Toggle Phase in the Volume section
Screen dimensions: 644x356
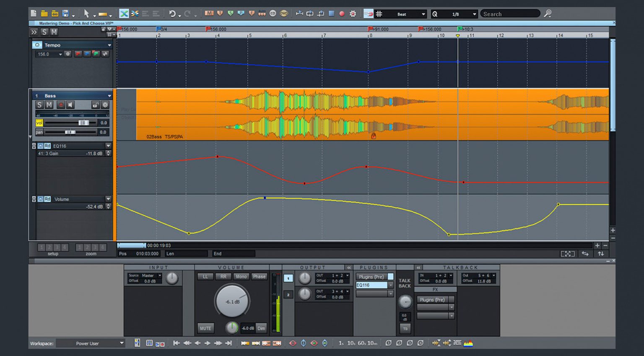259,276
